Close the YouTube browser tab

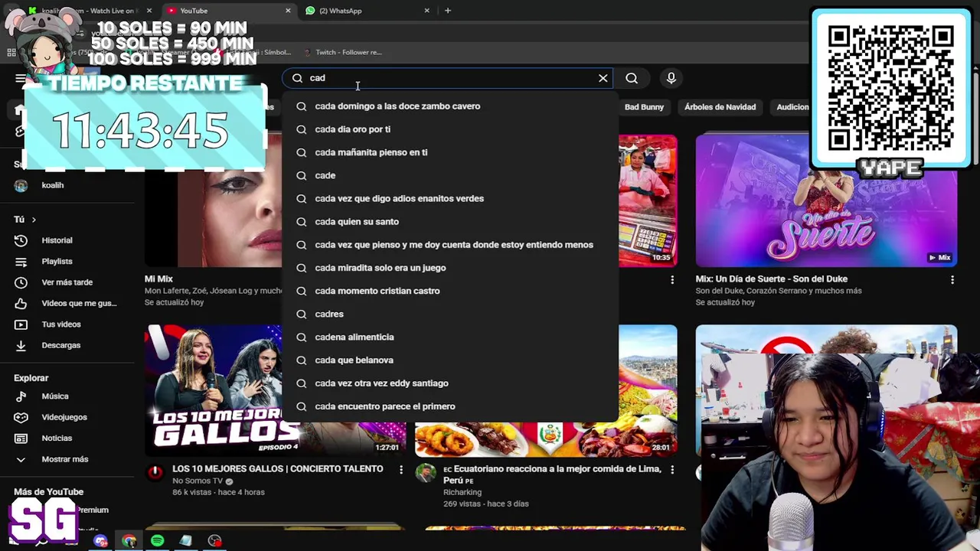click(288, 11)
